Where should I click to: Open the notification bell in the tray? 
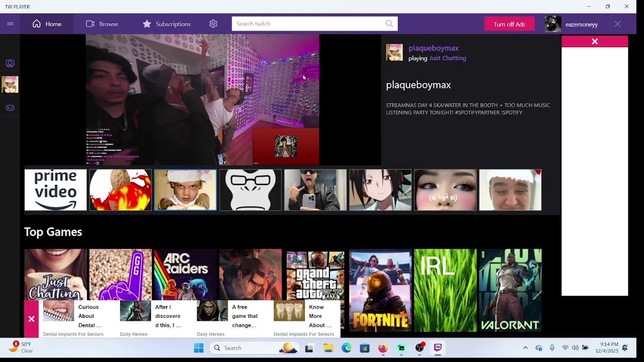pos(625,348)
